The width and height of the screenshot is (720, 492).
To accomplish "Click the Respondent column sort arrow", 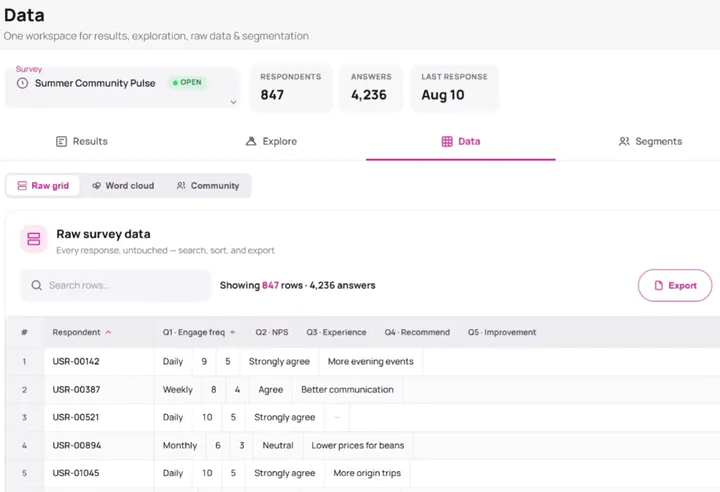I will tap(108, 332).
